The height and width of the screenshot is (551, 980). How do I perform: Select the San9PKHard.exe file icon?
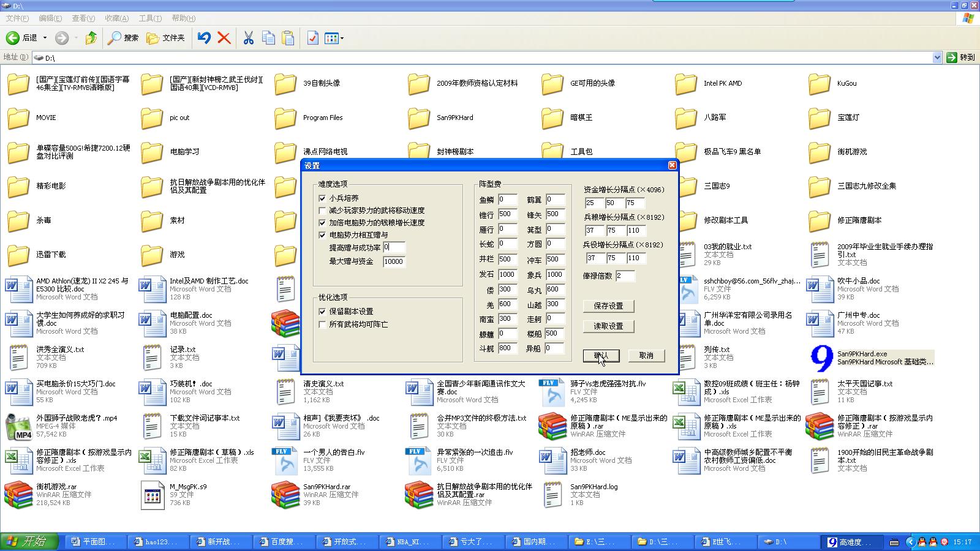(821, 358)
